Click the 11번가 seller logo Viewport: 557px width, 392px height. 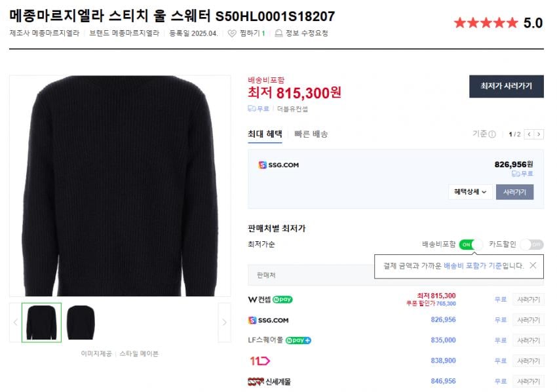pyautogui.click(x=259, y=361)
